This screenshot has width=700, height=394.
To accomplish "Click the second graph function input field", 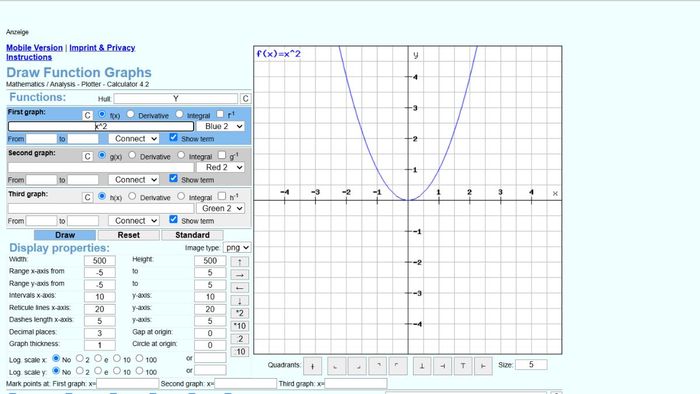I will [101, 167].
